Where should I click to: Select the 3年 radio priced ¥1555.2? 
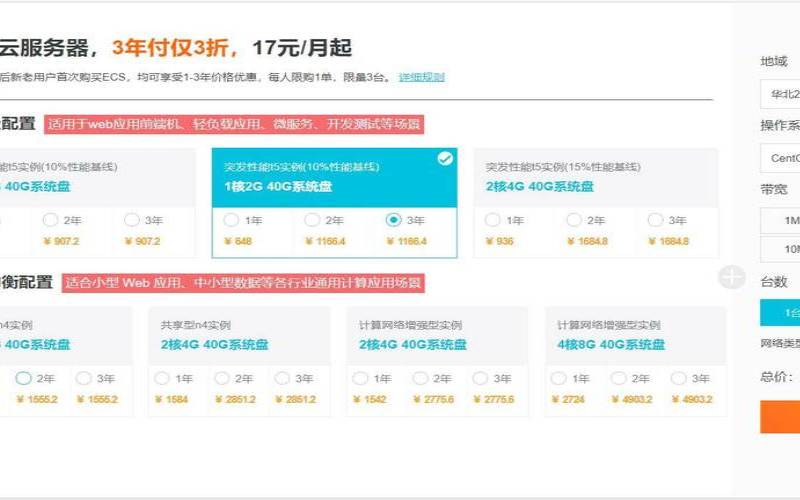click(x=83, y=378)
